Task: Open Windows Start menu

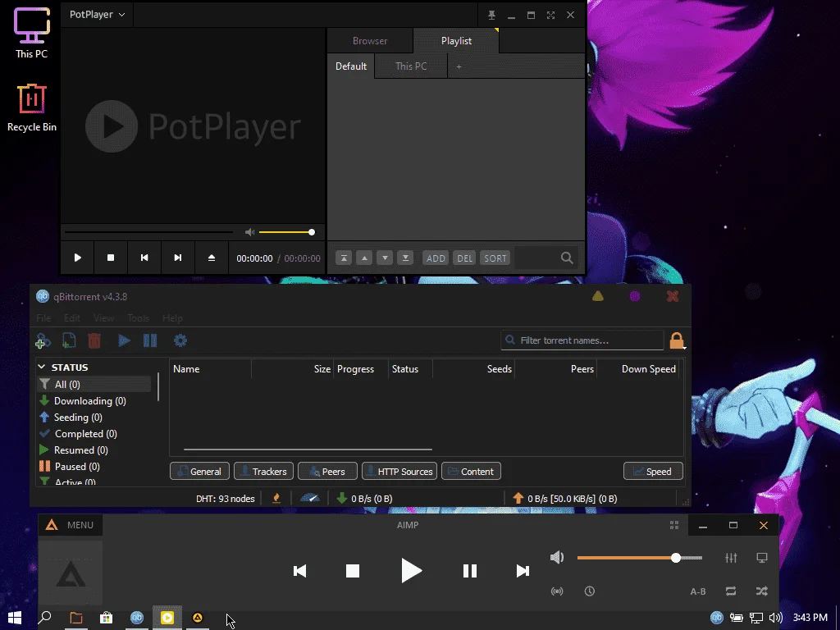Action: 15,618
